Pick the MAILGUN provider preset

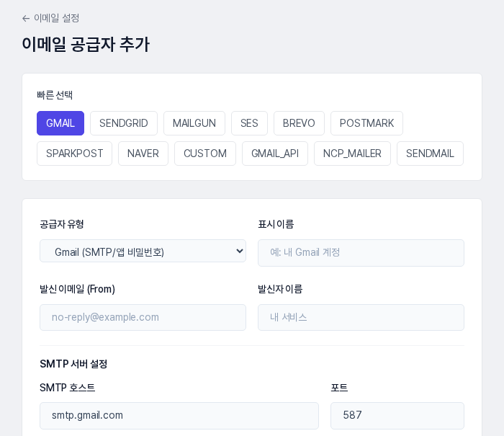[194, 123]
